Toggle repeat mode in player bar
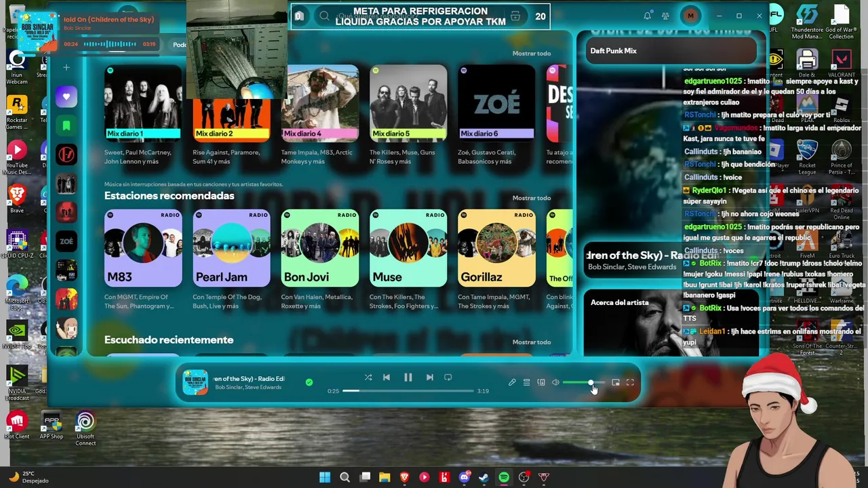 pyautogui.click(x=448, y=378)
